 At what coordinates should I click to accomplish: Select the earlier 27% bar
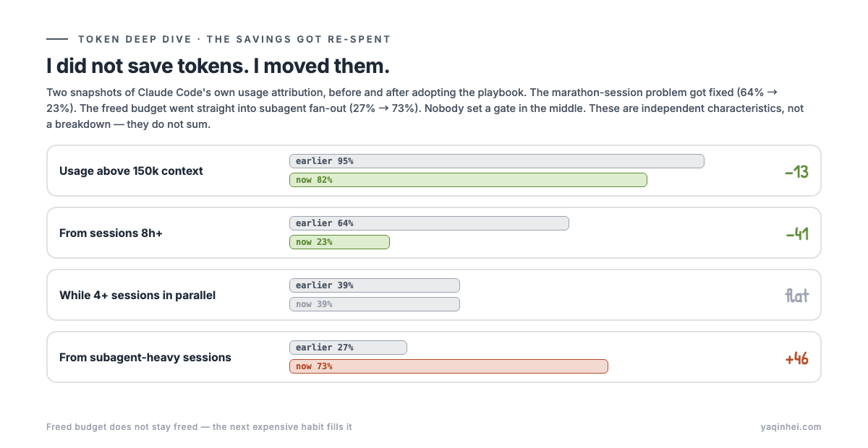(x=348, y=348)
